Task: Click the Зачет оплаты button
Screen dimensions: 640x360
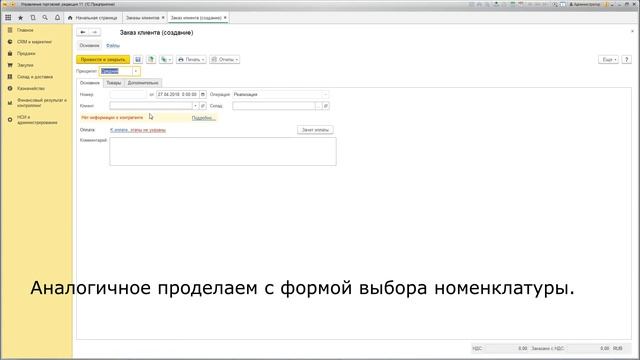Action: point(315,130)
